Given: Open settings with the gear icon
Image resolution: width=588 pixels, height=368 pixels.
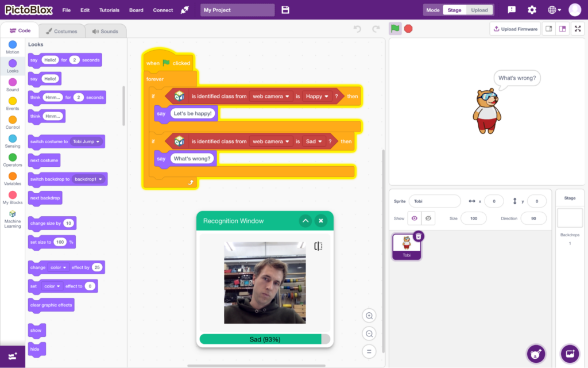Looking at the screenshot, I should [x=532, y=10].
